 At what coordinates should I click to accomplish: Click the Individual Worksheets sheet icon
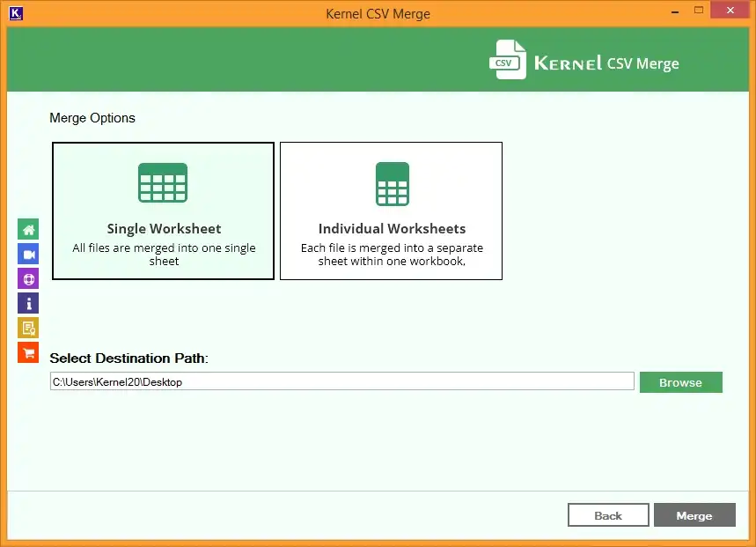pyautogui.click(x=393, y=184)
